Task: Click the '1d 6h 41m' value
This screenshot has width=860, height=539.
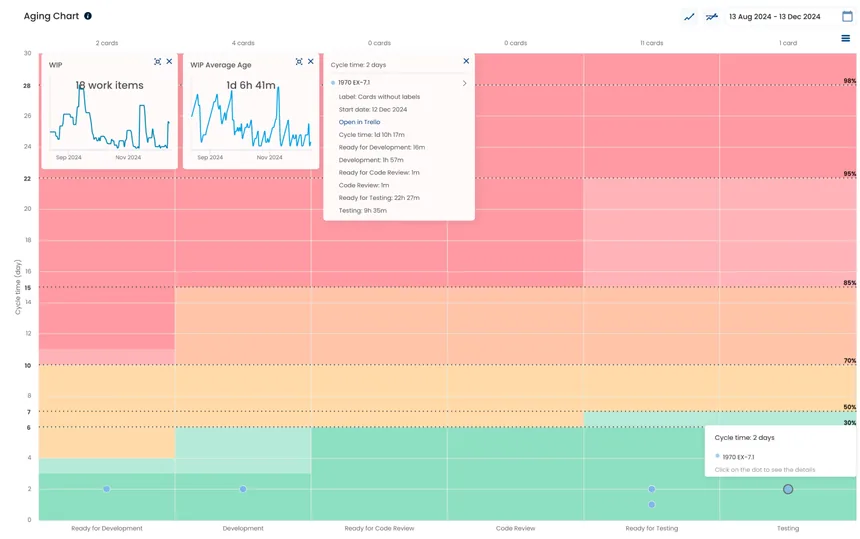Action: click(x=251, y=85)
